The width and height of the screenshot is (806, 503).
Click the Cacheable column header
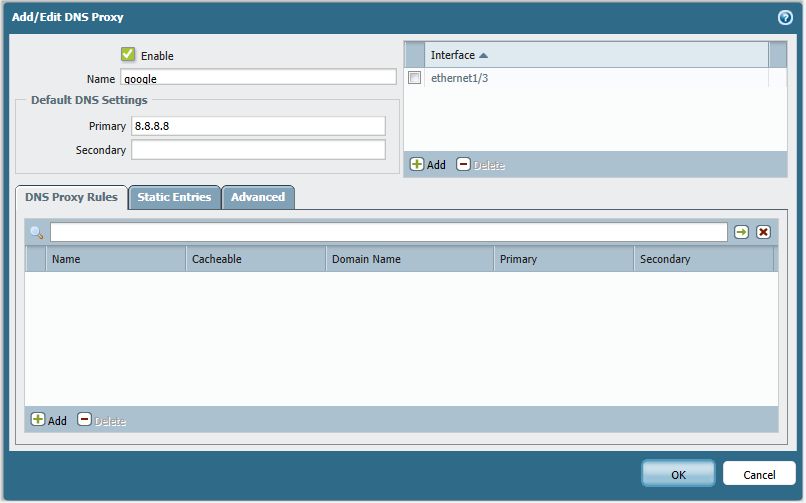click(255, 259)
